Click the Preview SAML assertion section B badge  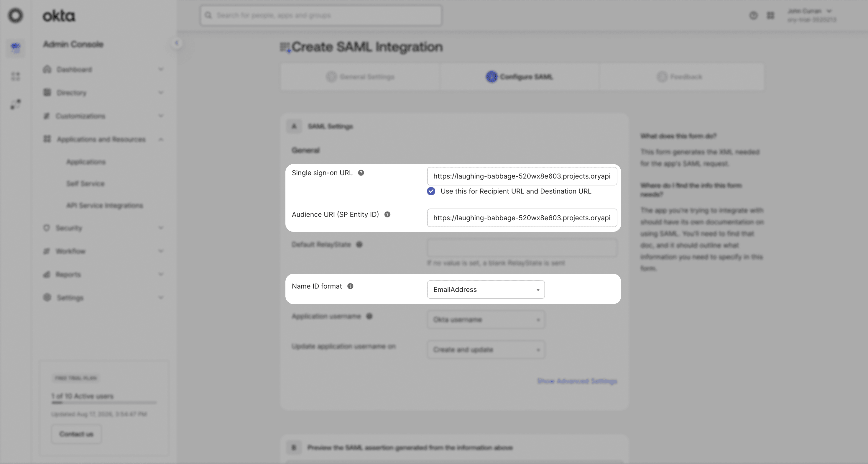click(294, 448)
